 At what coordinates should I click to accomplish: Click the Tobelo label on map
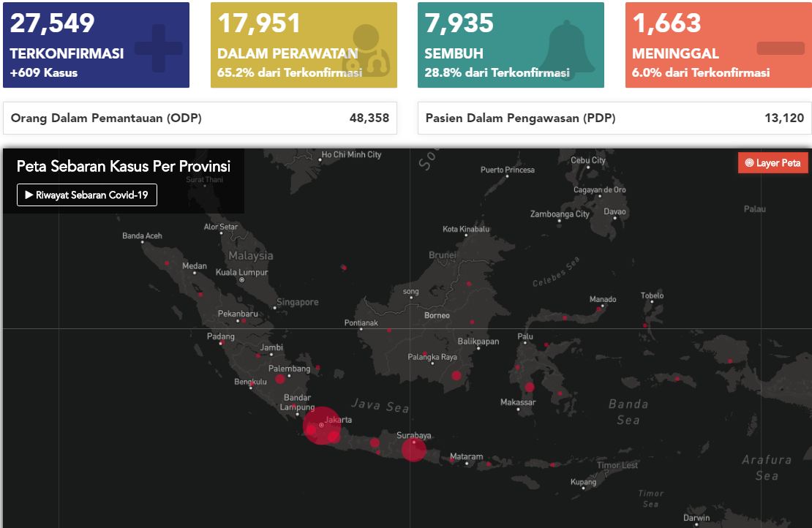click(x=652, y=295)
